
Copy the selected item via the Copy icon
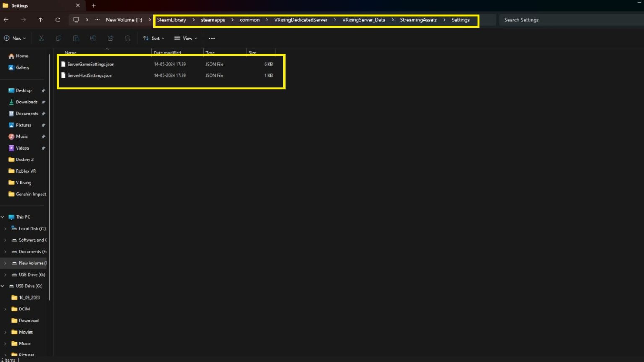click(x=58, y=38)
